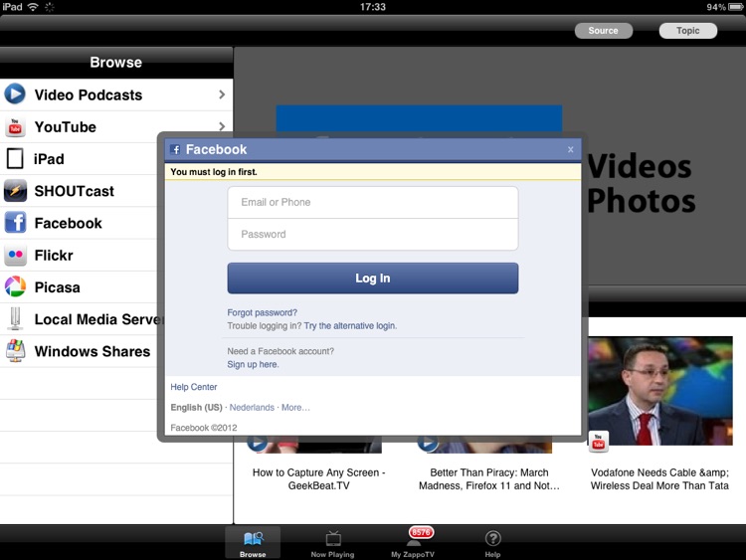Select the Windows Shares icon
Image resolution: width=746 pixels, height=560 pixels.
[15, 351]
